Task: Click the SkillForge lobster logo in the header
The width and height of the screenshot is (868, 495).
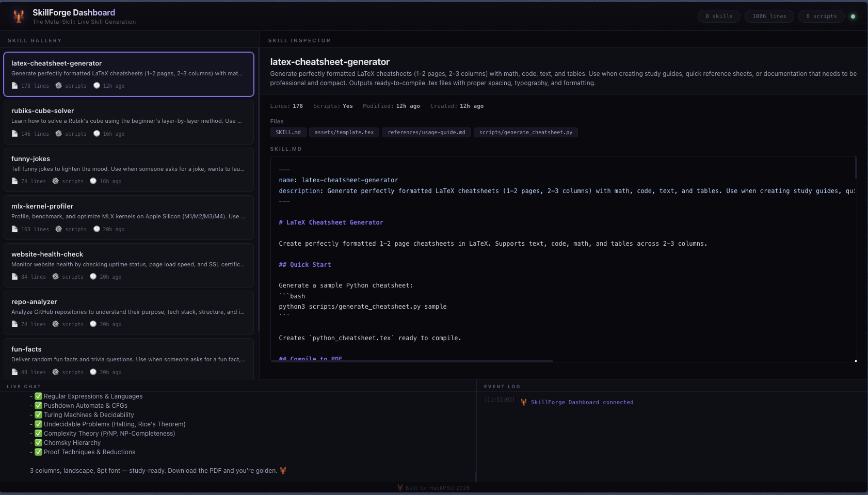Action: (x=19, y=17)
